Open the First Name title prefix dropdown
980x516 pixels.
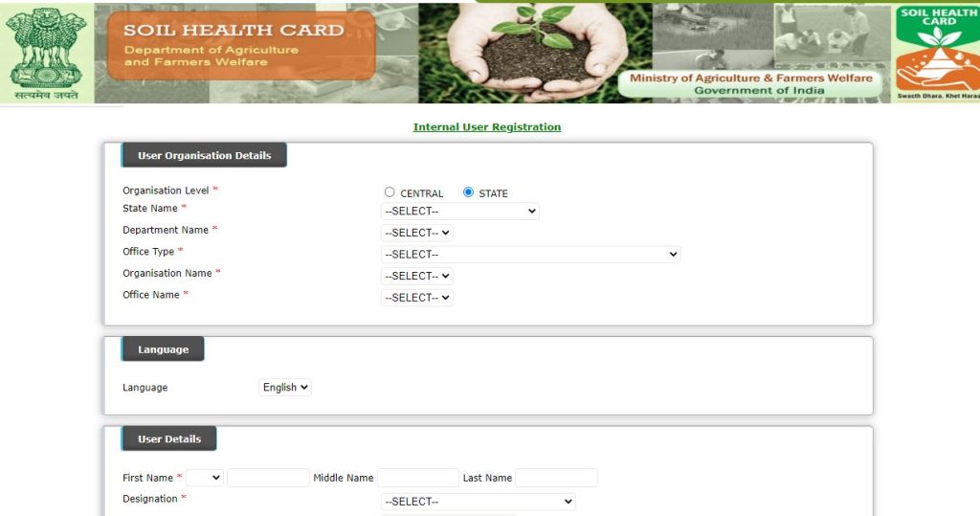(x=205, y=478)
